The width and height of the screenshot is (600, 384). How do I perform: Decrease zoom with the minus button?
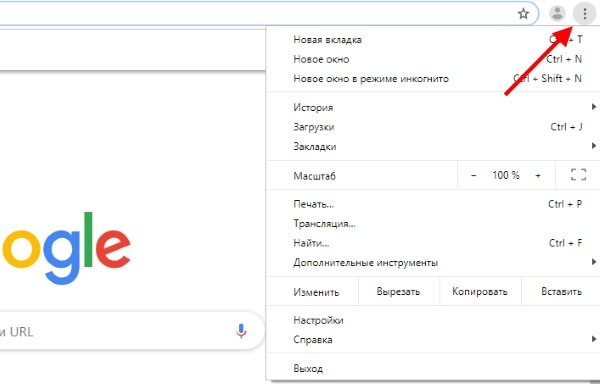tap(473, 176)
